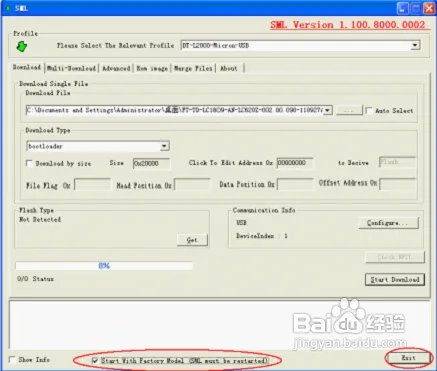The image size is (437, 371).
Task: Expand the Relevant Profile dropdown
Action: coord(415,45)
